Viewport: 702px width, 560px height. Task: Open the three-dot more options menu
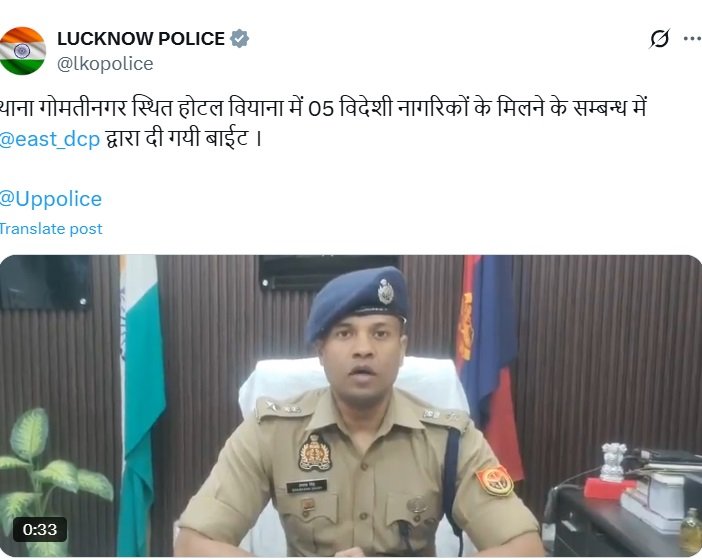[x=692, y=38]
